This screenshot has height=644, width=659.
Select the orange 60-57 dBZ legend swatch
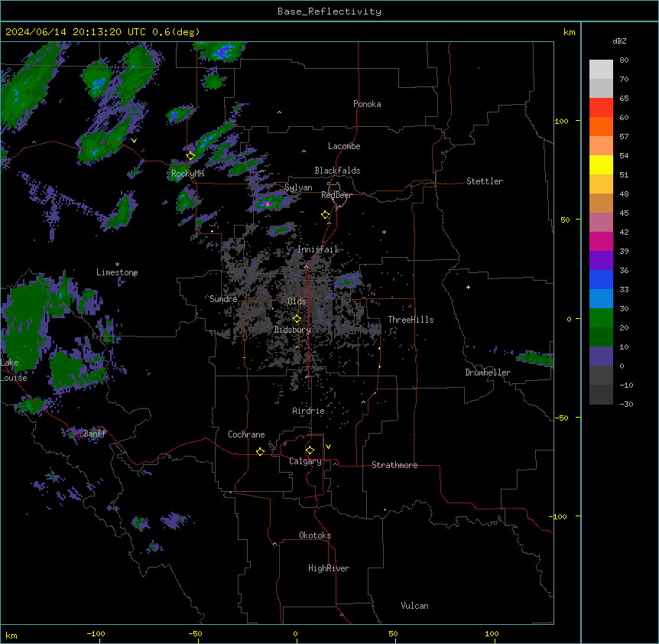click(x=601, y=127)
